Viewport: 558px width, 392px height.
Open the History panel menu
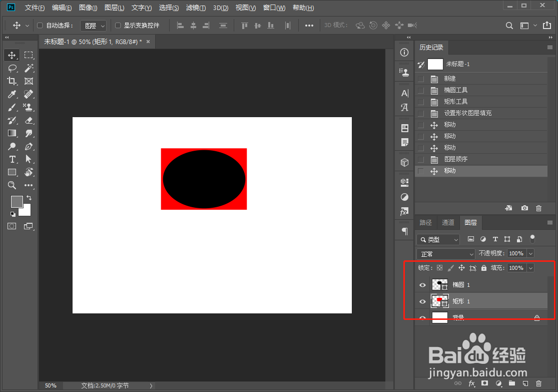coord(550,48)
